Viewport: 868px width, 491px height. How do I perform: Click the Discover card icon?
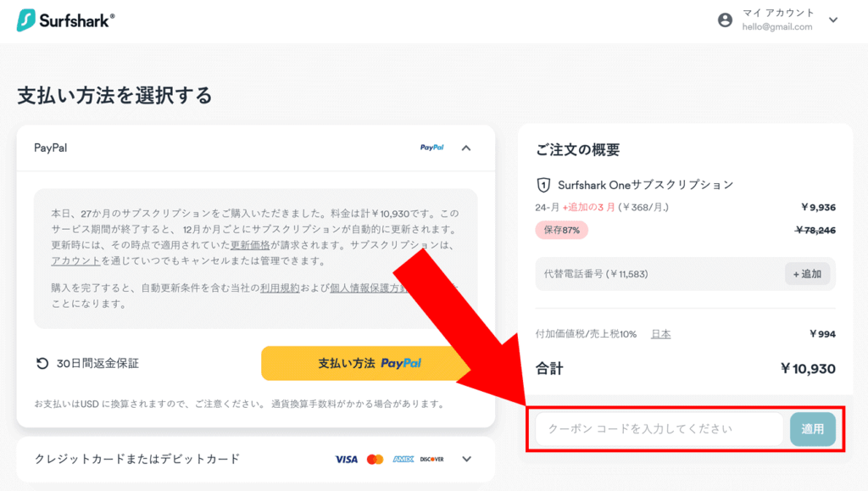tap(431, 459)
